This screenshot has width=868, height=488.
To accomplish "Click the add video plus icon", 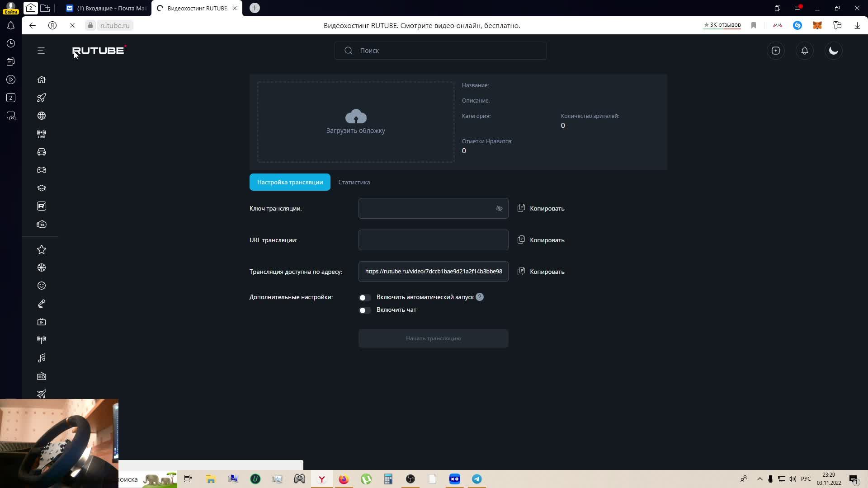I will (x=776, y=51).
